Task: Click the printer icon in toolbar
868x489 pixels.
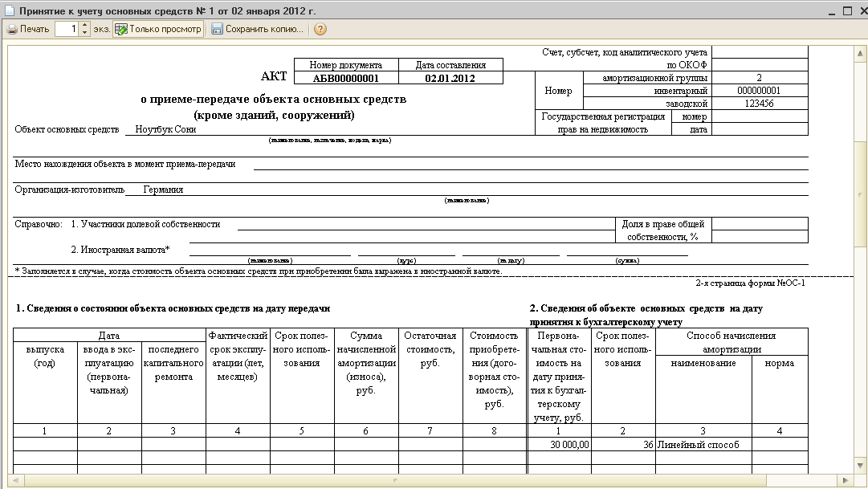Action: (12, 30)
